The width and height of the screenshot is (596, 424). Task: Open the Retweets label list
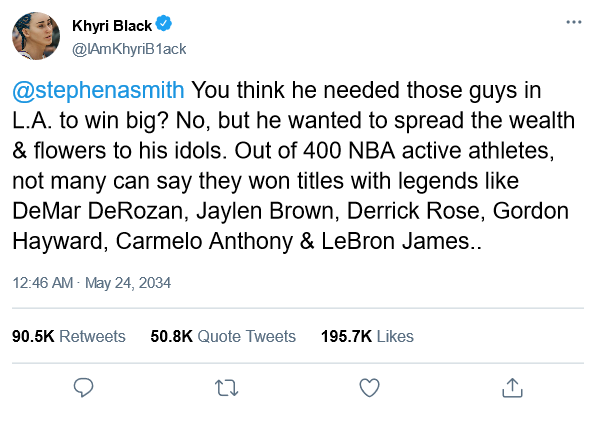point(92,337)
